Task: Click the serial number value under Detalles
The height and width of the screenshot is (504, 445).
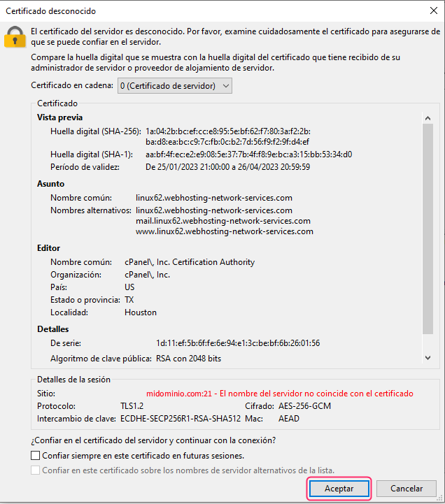Action: (238, 343)
